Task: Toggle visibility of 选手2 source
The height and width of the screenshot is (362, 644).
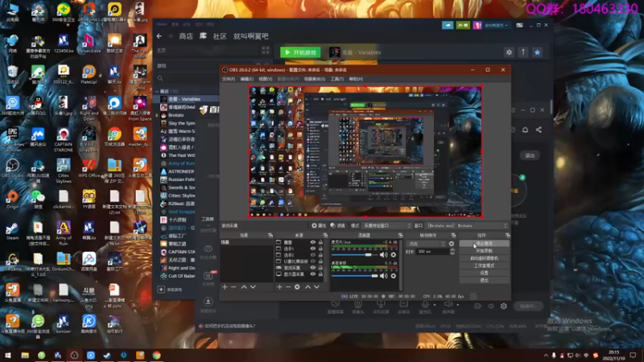Action: 313,255
